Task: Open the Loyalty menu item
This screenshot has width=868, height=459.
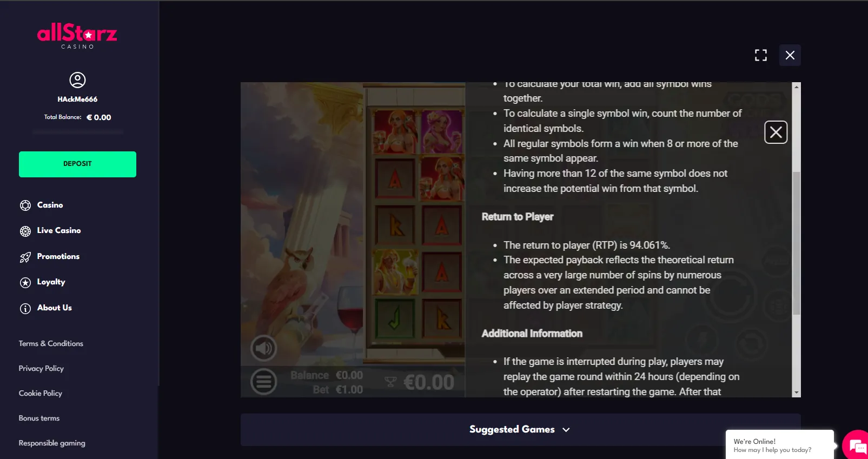Action: [x=51, y=282]
